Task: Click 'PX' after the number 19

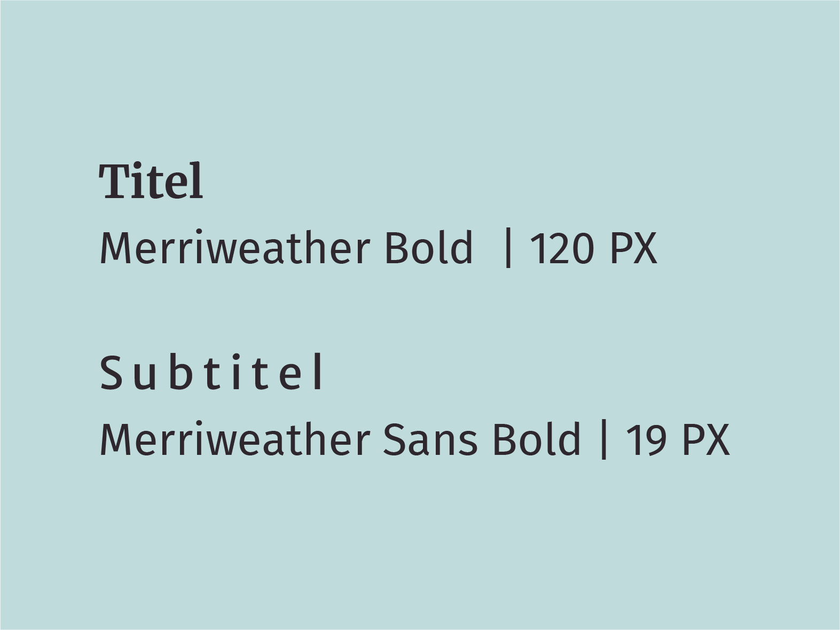Action: tap(706, 440)
